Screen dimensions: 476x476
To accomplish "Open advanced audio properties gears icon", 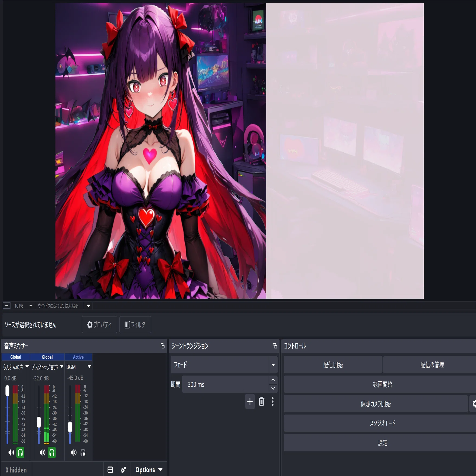I will point(123,470).
